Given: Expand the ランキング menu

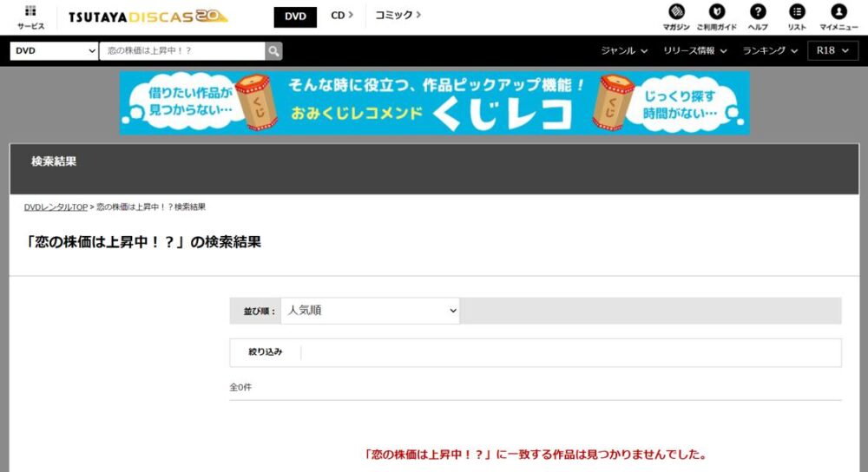Looking at the screenshot, I should 770,51.
